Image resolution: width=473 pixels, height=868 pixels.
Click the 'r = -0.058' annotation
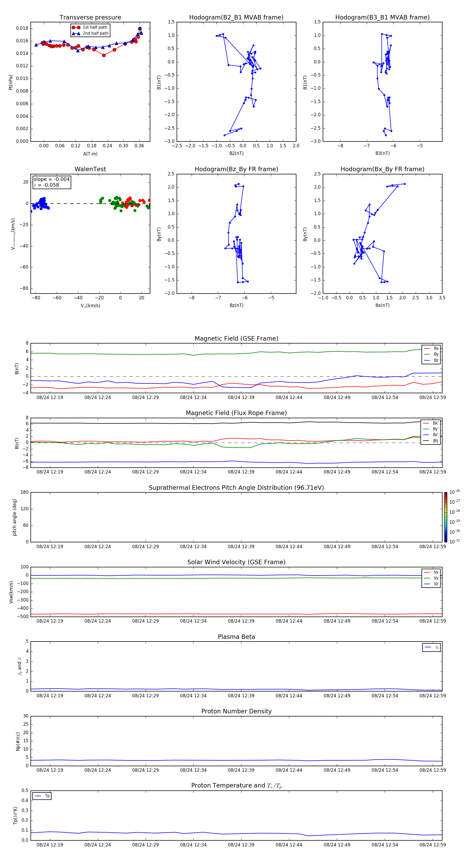point(47,185)
